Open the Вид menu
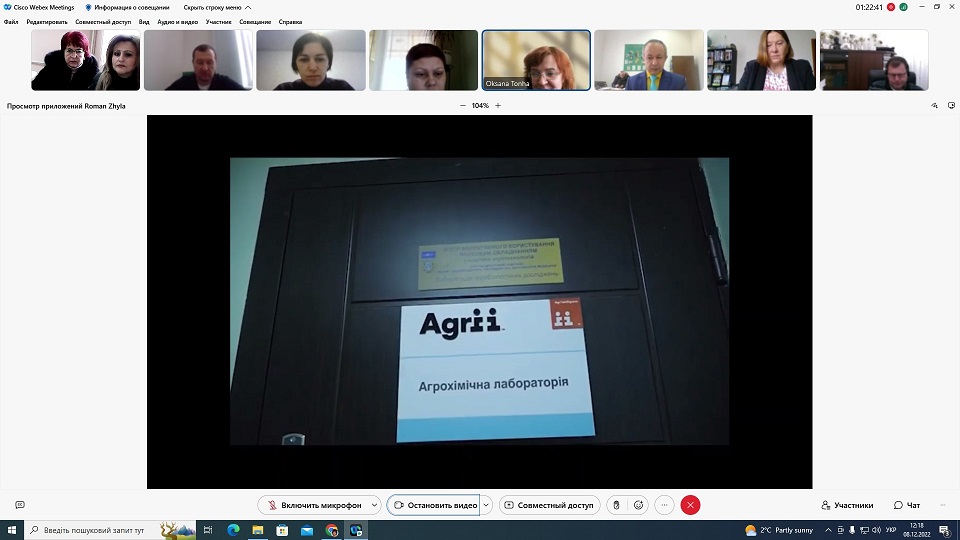Image resolution: width=960 pixels, height=540 pixels. pos(144,22)
